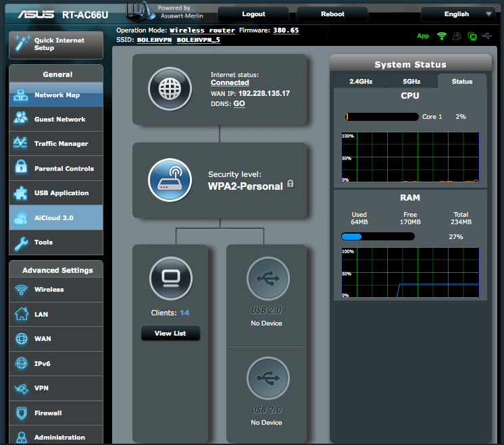Click the guest network status icon in header

(x=457, y=36)
